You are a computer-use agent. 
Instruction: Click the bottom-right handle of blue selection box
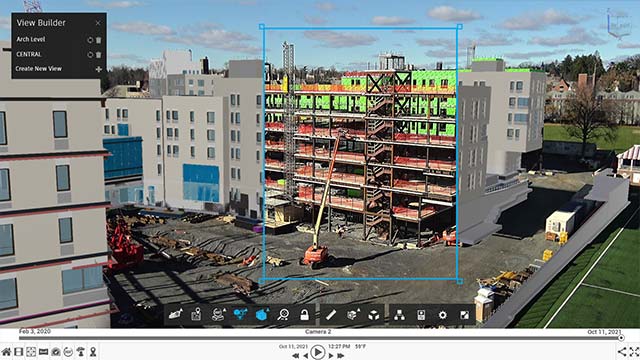click(x=460, y=281)
